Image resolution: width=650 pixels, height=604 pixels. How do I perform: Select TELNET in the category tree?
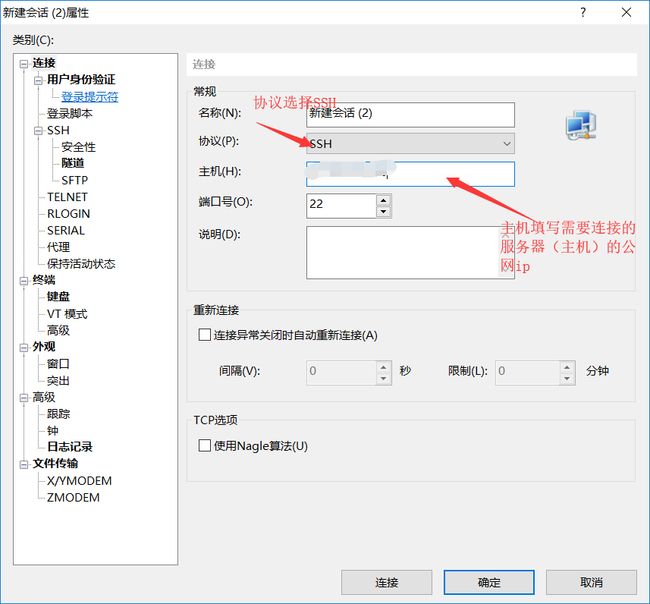pos(67,197)
